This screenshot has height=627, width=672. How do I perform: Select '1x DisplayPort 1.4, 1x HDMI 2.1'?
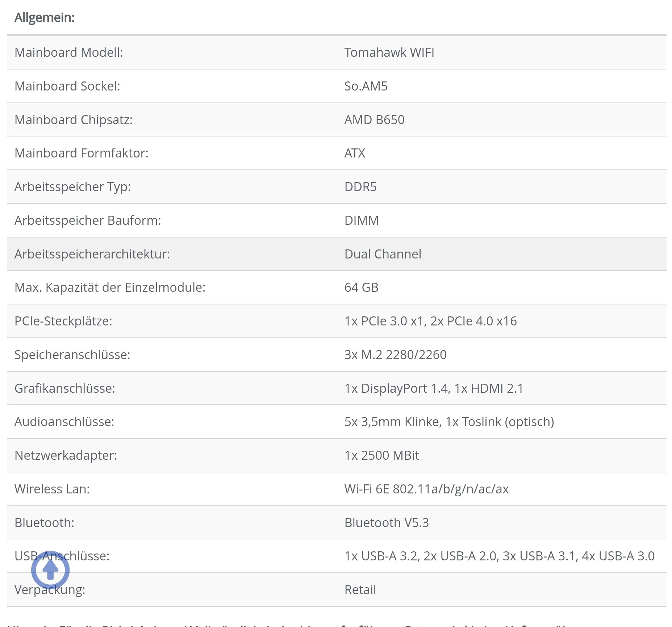[x=434, y=388]
